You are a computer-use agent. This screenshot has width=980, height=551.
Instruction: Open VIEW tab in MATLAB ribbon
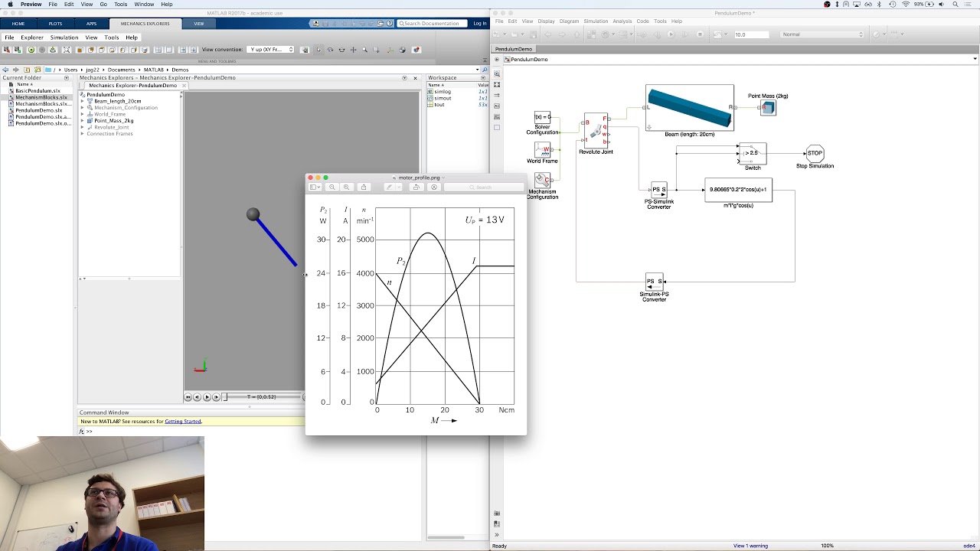[199, 24]
